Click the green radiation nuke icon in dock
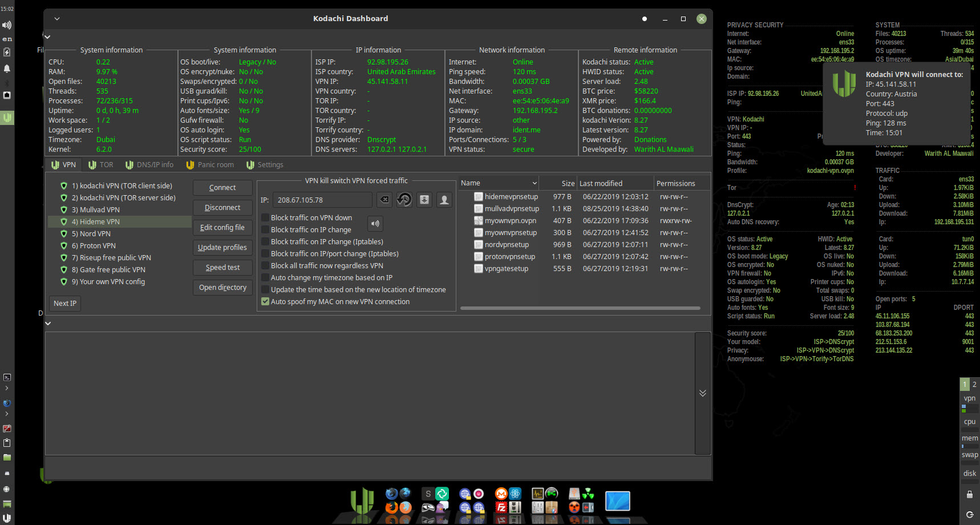This screenshot has height=525, width=980. 588,494
